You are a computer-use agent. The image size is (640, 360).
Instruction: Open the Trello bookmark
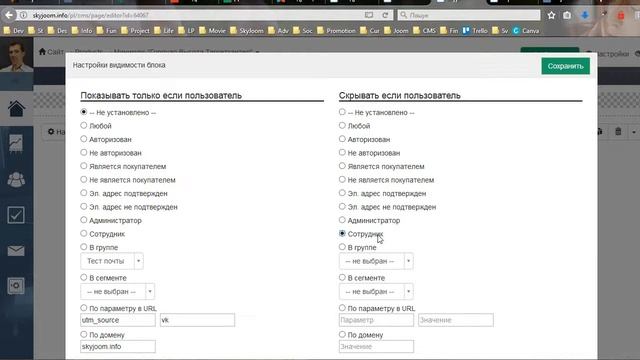tap(475, 31)
